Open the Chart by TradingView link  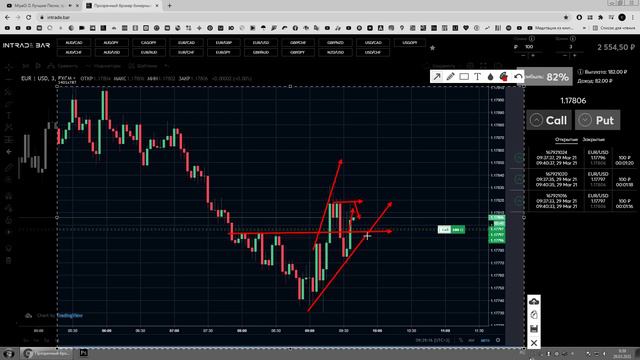coord(60,316)
